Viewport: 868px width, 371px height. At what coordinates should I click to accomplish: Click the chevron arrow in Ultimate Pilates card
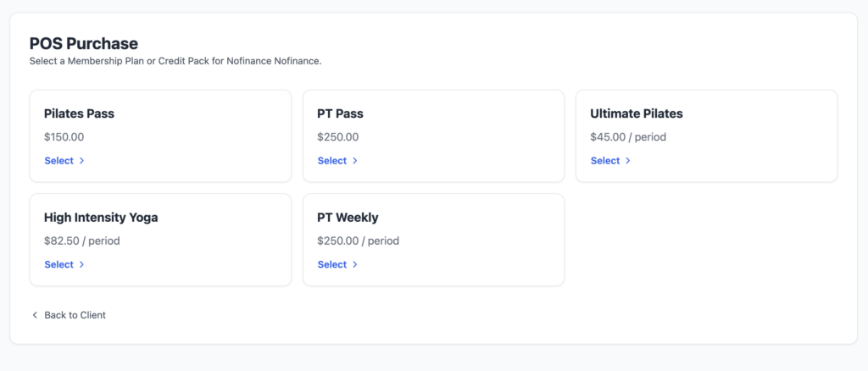[x=628, y=161]
